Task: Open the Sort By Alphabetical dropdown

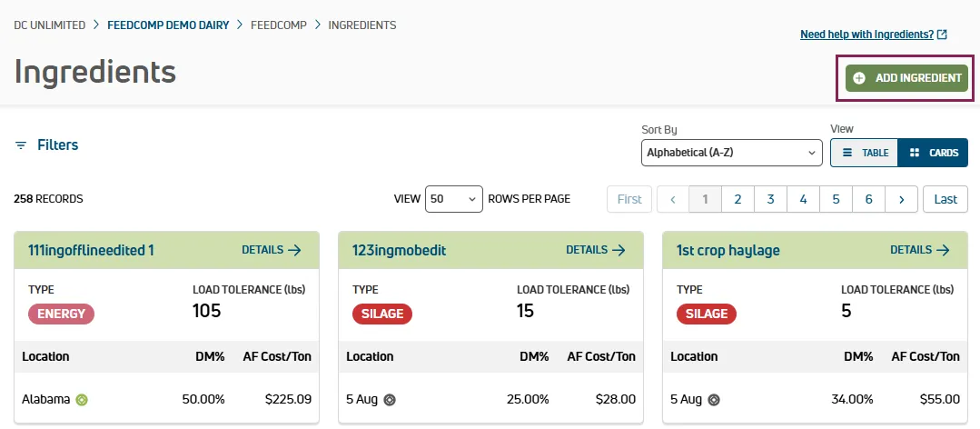Action: click(x=732, y=153)
